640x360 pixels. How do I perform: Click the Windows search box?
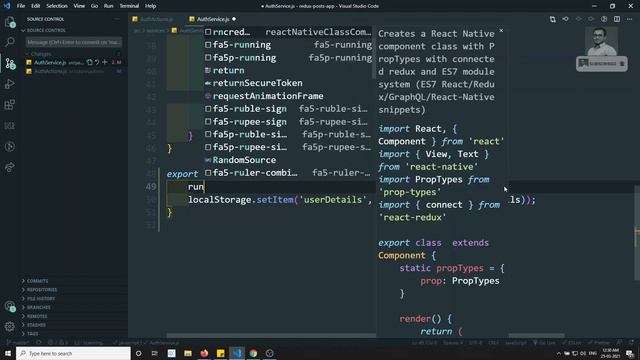pyautogui.click(x=73, y=353)
